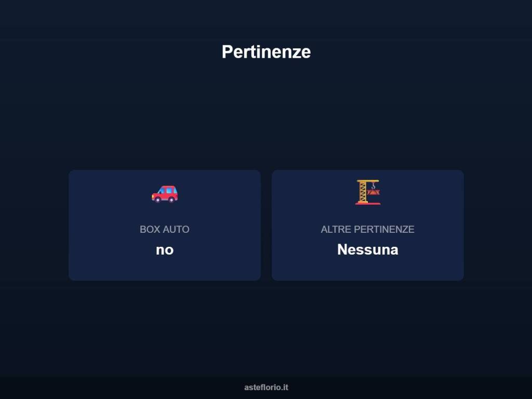This screenshot has width=532, height=399.
Task: Click the "no" value under Box Auto
Action: pos(165,250)
